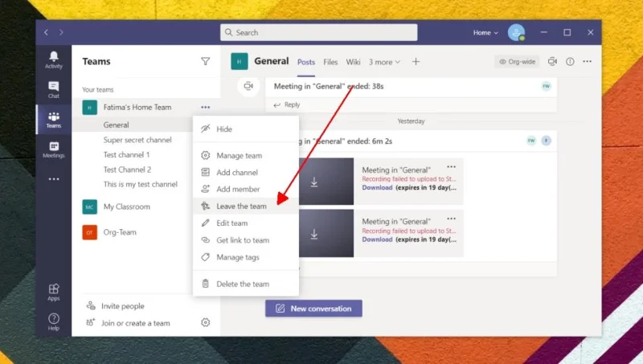643x364 pixels.
Task: Click the My Classroom team avatar
Action: click(90, 207)
